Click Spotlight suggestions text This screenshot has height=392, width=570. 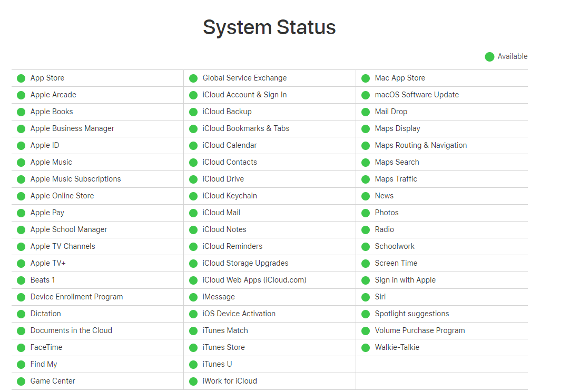tap(412, 314)
